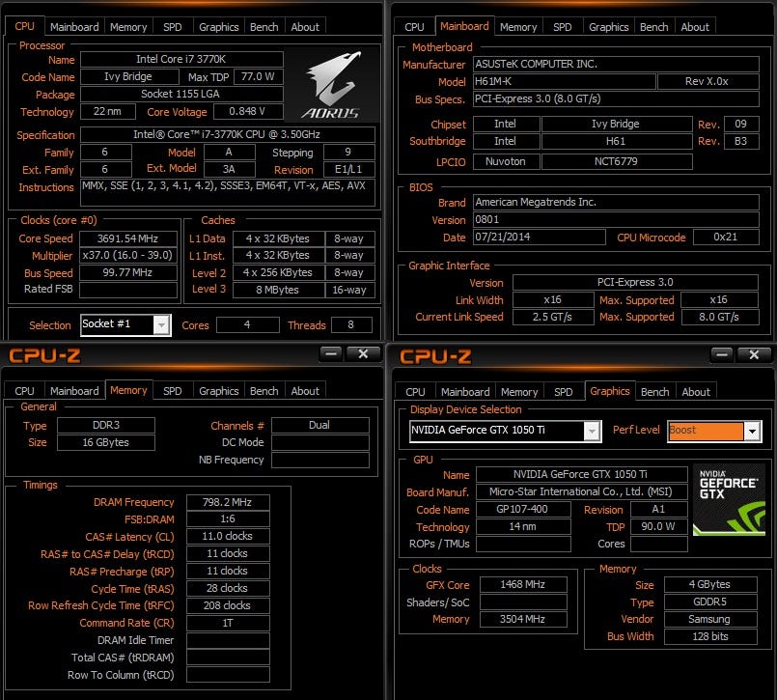The width and height of the screenshot is (777, 700).
Task: Click the Multiplier value x37.0
Action: point(127,255)
